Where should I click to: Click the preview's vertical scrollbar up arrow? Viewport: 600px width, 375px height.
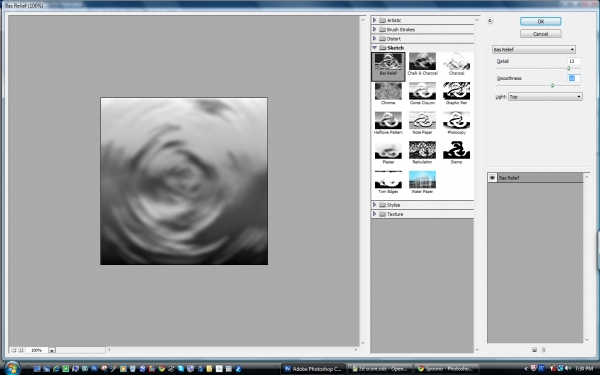tap(363, 19)
